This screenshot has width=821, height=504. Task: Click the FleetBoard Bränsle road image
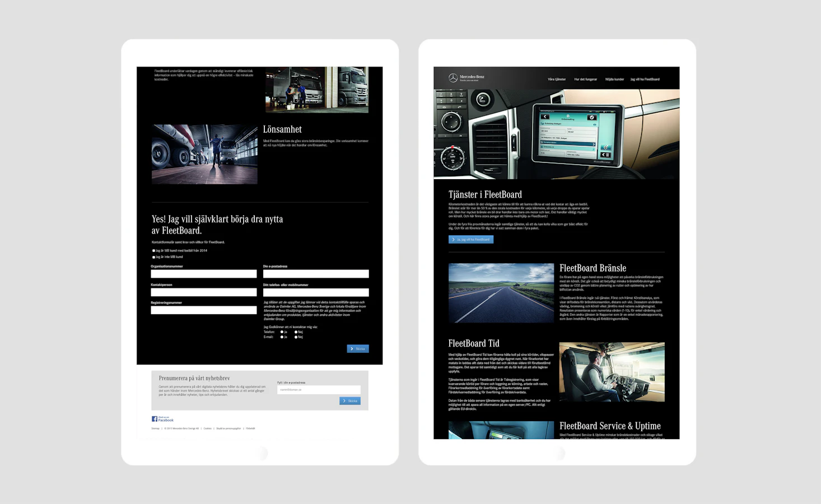tap(501, 293)
